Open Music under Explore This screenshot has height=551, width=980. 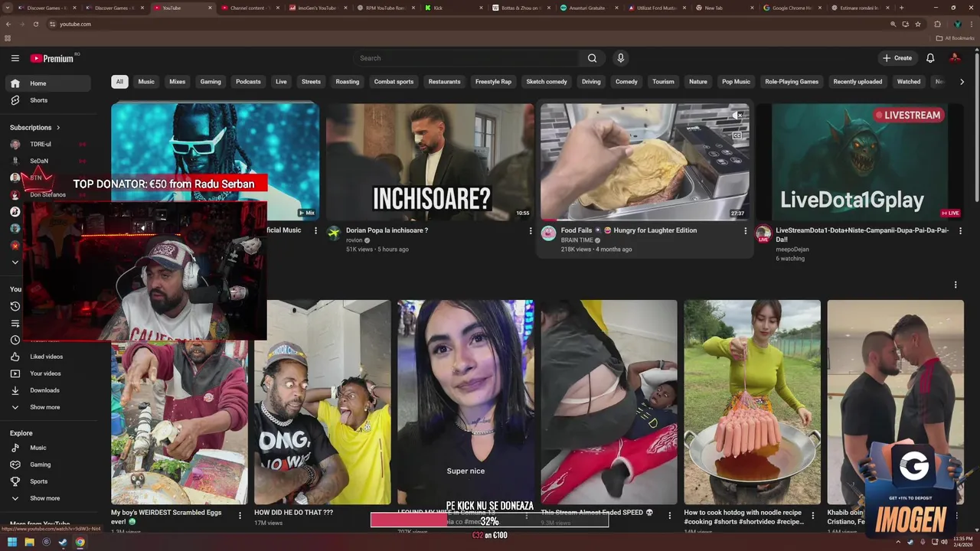point(47,448)
